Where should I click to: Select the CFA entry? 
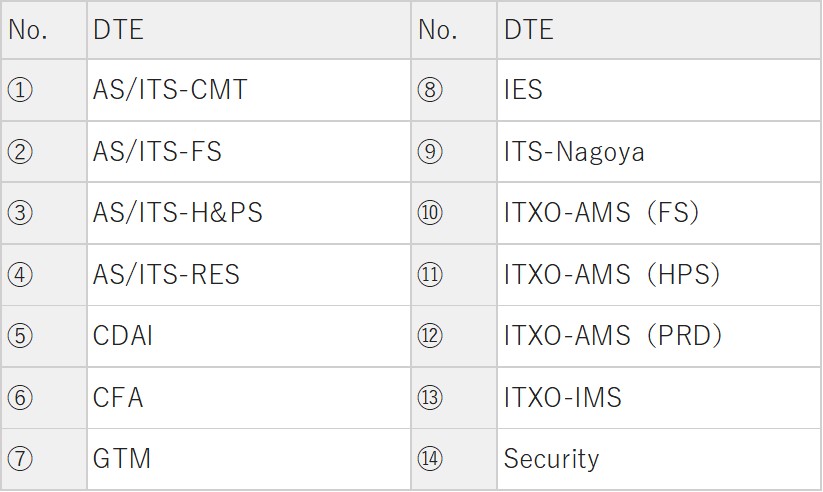(118, 397)
